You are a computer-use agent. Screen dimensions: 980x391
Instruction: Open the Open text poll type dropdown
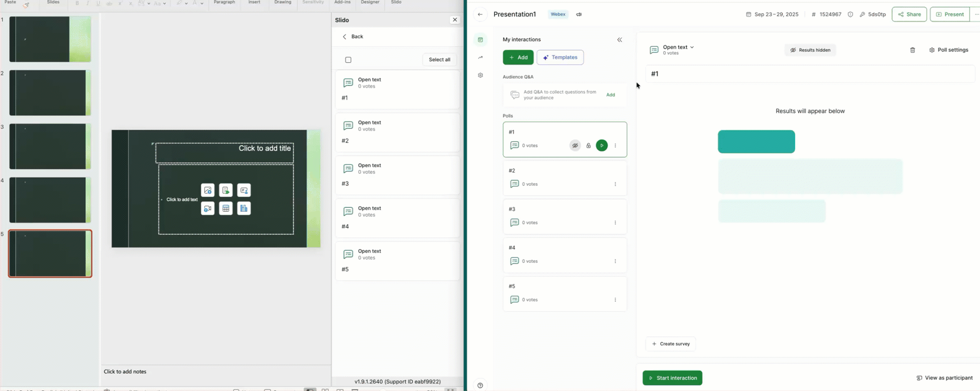pyautogui.click(x=678, y=47)
